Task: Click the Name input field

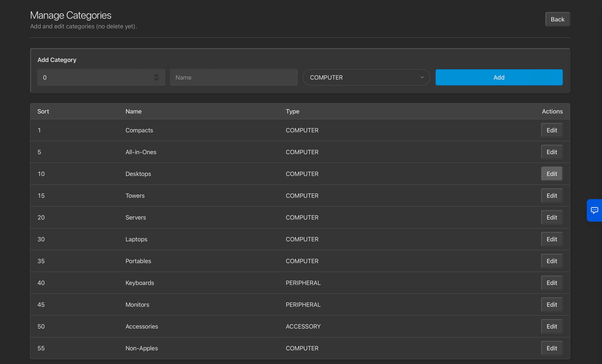Action: pyautogui.click(x=233, y=77)
